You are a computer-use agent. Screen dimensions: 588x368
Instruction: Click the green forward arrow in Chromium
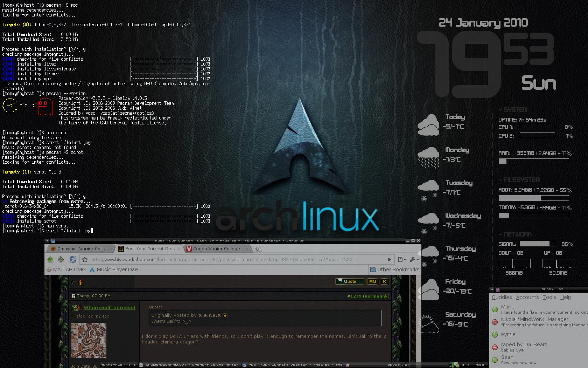click(x=61, y=259)
